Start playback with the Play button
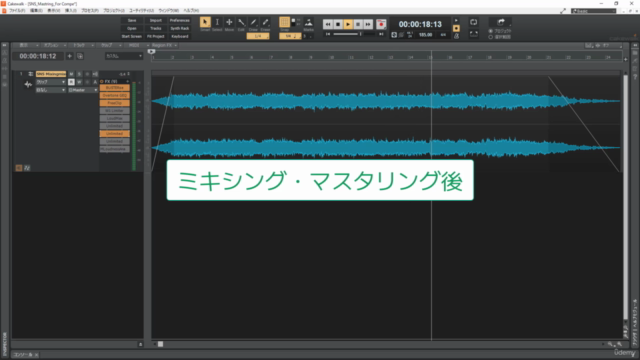 tap(348, 24)
